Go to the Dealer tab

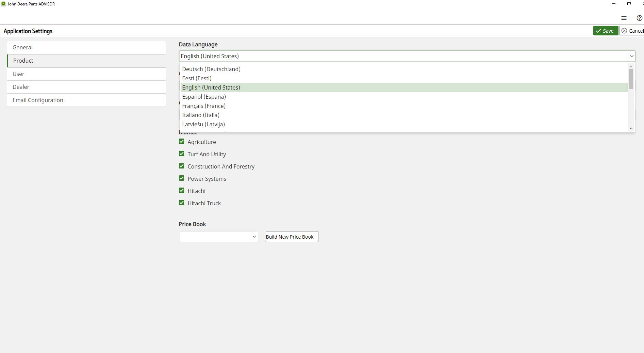(86, 87)
